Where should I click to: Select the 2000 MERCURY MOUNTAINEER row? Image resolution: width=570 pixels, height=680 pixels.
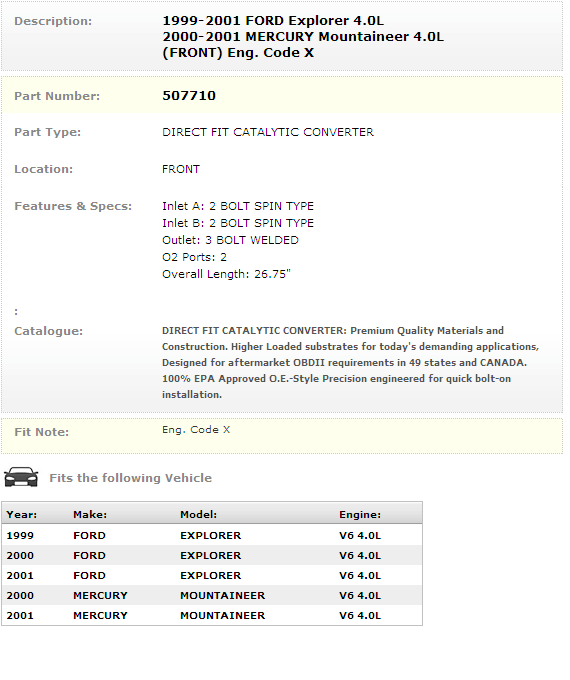(x=212, y=595)
